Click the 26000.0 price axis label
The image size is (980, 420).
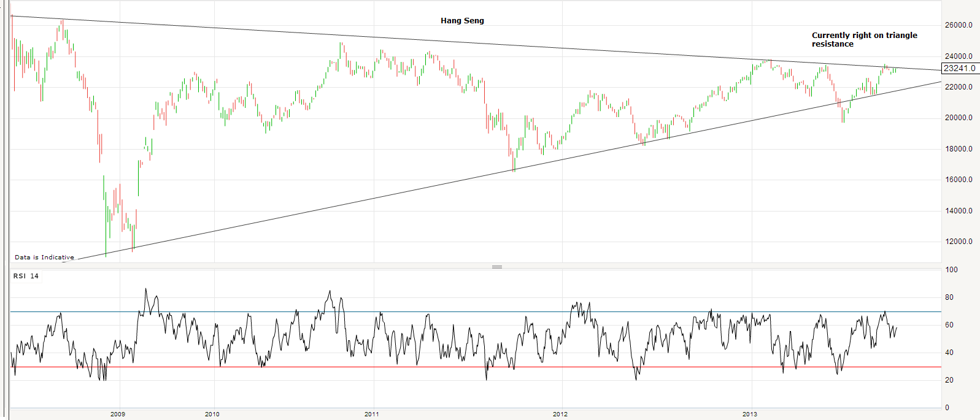point(959,25)
